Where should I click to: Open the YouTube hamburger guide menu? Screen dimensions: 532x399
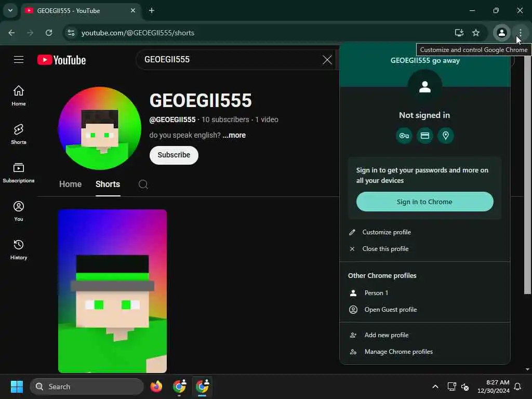19,60
